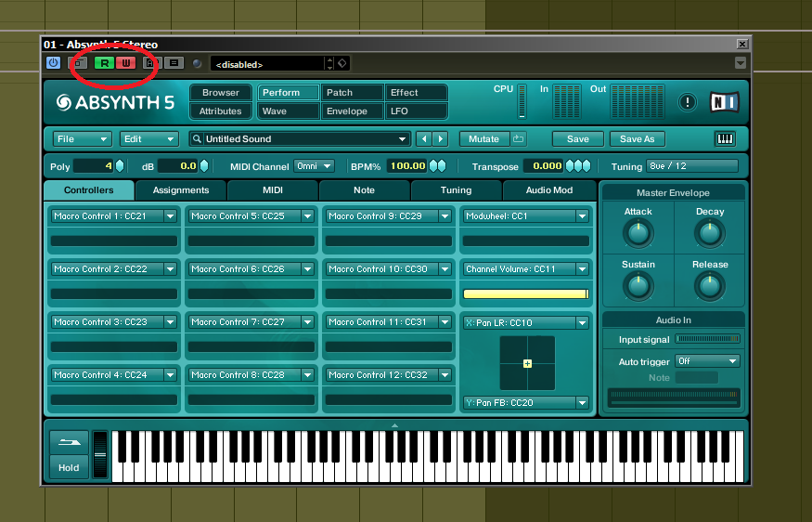Open the Browser window
The height and width of the screenshot is (522, 812).
(221, 92)
